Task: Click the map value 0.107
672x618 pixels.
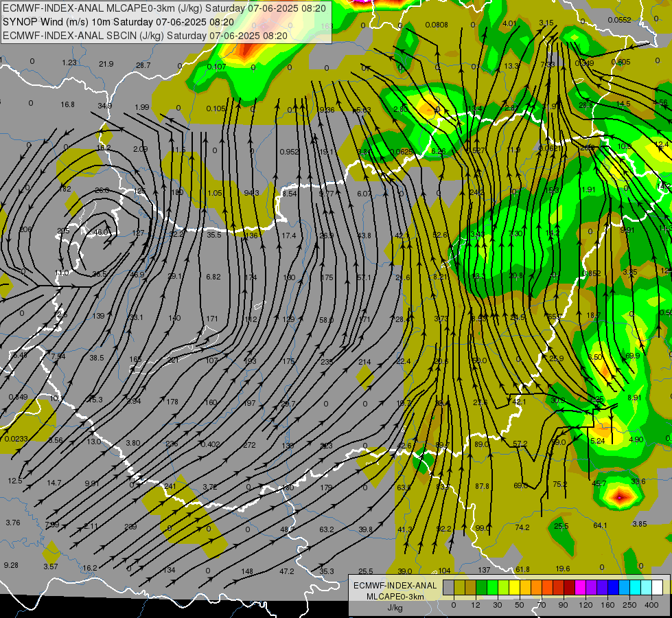Action: [x=216, y=67]
